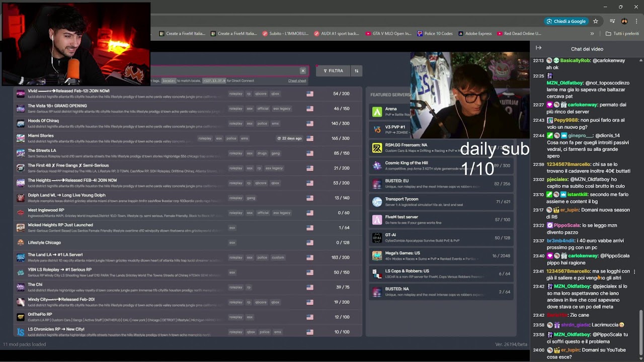Select Windy City Released Feb-20 row
The image size is (644, 362).
187,302
